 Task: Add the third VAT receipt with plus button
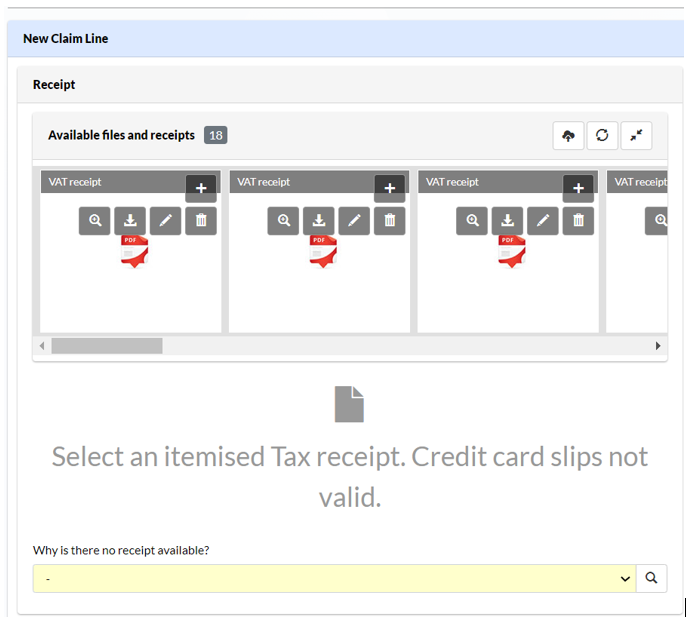578,188
